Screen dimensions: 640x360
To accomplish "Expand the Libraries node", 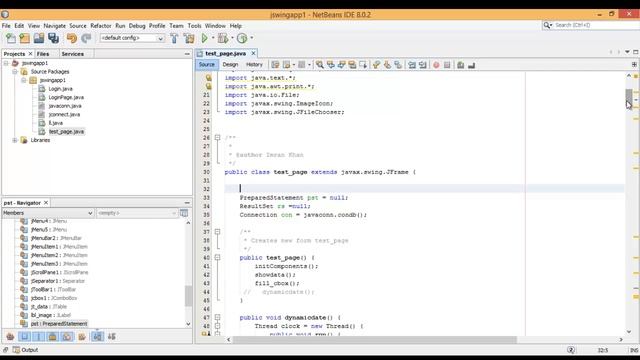I will 15,140.
